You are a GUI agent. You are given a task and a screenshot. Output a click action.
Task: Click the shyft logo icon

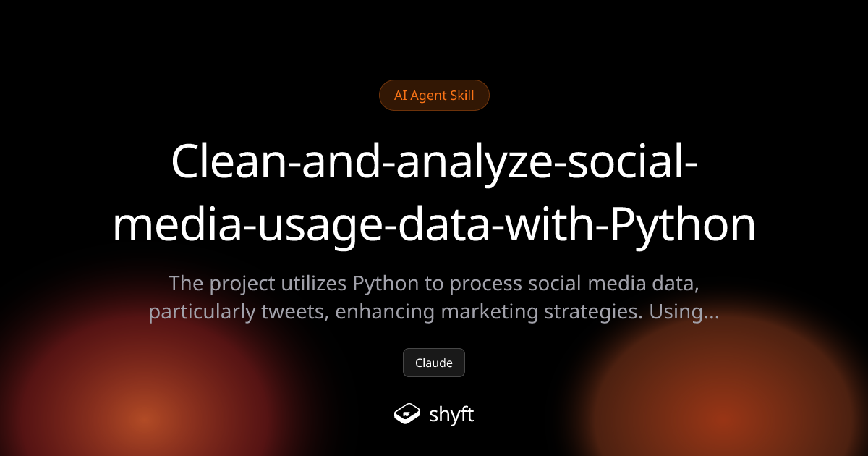point(407,413)
